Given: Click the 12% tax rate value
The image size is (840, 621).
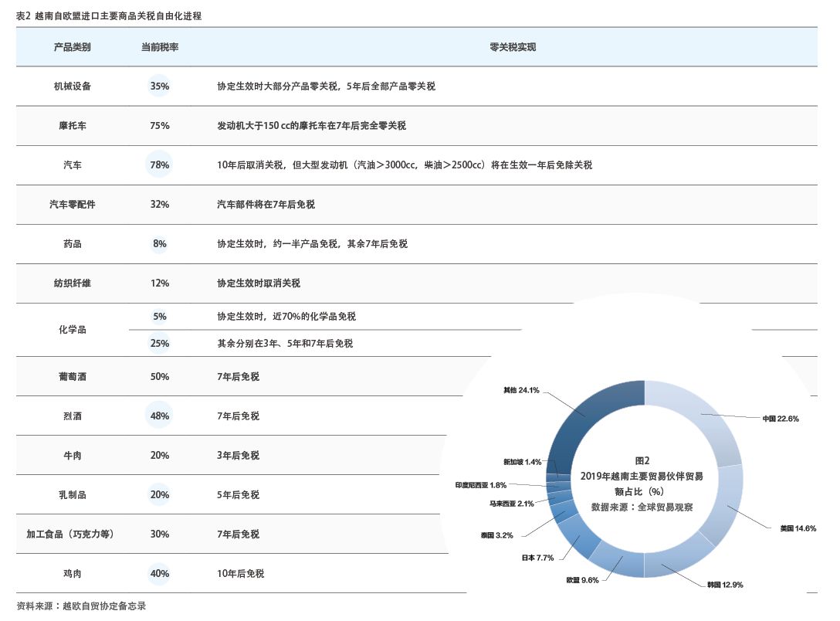Looking at the screenshot, I should point(160,283).
